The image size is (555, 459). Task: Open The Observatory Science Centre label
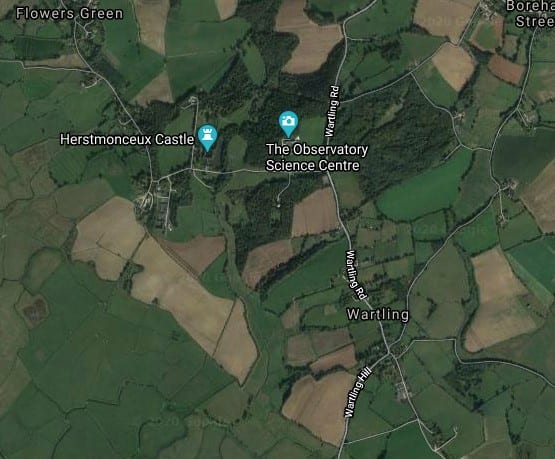(x=317, y=157)
